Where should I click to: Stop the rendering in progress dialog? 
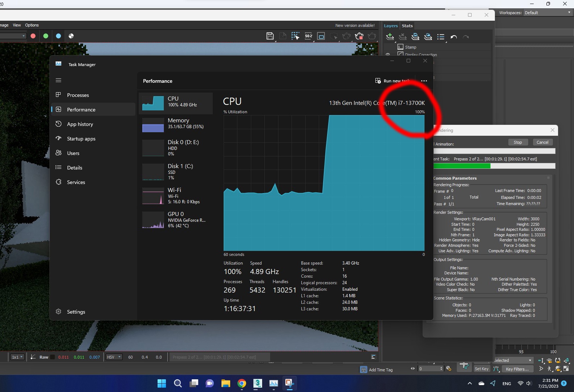click(518, 142)
